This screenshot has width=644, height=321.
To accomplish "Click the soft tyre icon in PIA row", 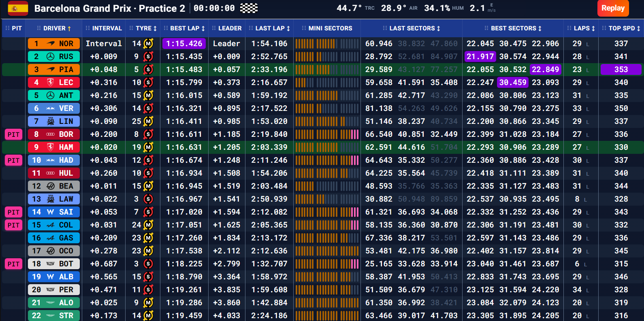I will [x=149, y=69].
